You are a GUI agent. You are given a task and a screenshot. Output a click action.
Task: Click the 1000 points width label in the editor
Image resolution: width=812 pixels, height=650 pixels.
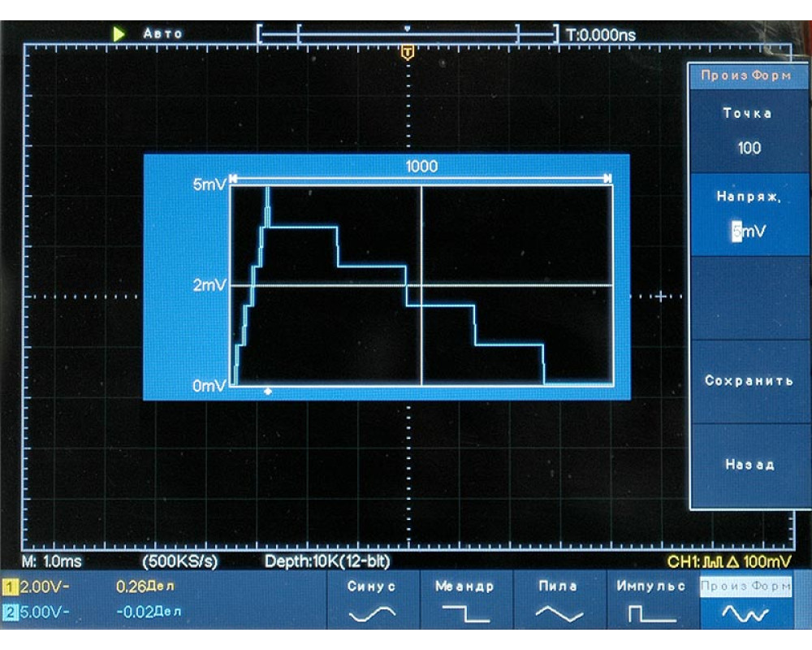(x=421, y=167)
